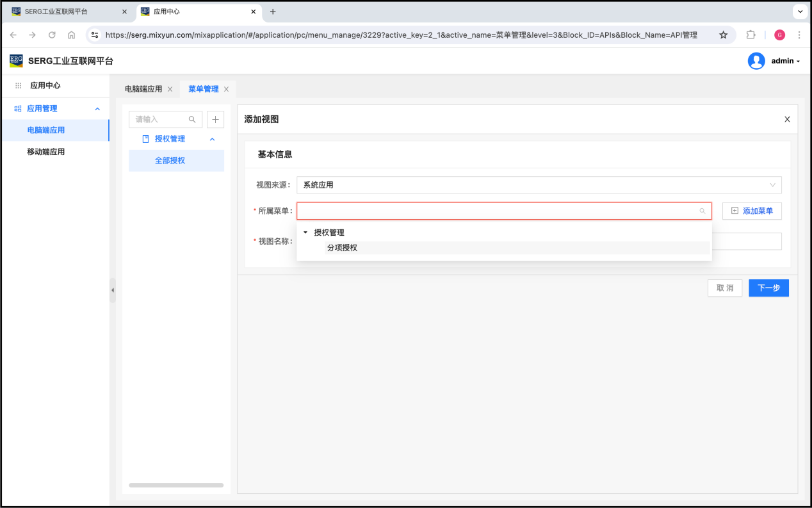Screen dimensions: 812x508
Task: Click the magnifier icon in the left search box
Action: pos(192,119)
